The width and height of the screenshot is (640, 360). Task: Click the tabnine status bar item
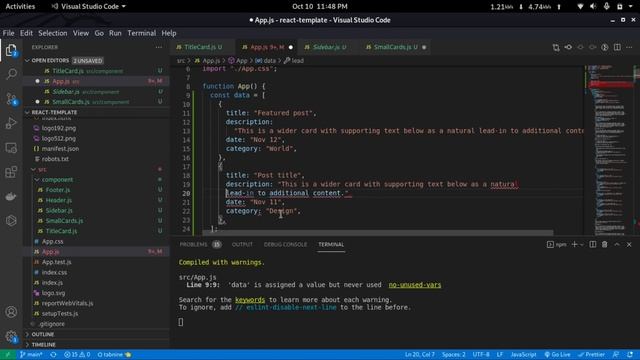point(114,355)
